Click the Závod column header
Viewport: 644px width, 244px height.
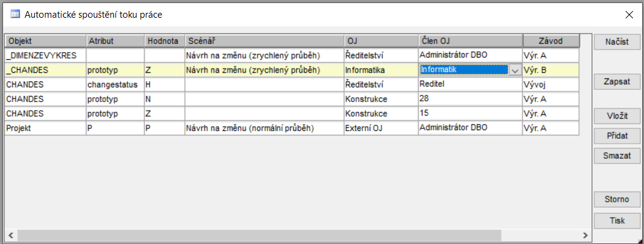[551, 42]
